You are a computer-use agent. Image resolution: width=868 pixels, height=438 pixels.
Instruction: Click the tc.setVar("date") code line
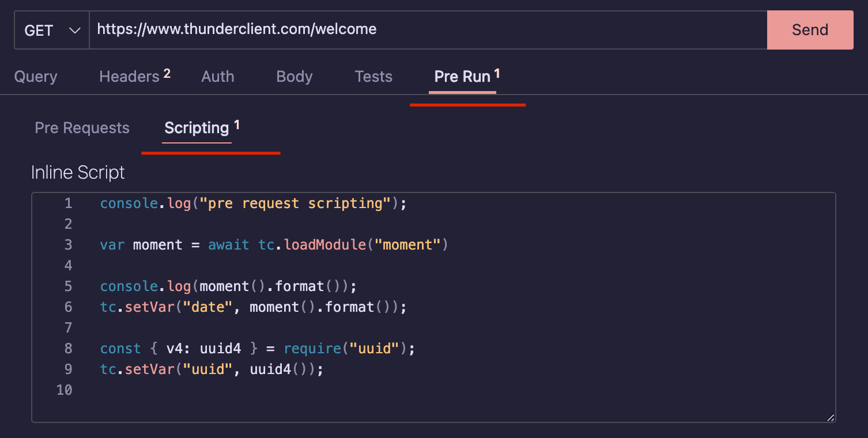[253, 307]
